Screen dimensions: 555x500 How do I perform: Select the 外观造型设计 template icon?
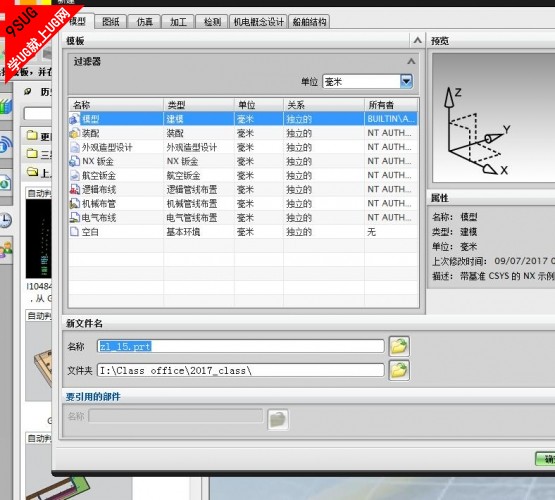[x=75, y=147]
